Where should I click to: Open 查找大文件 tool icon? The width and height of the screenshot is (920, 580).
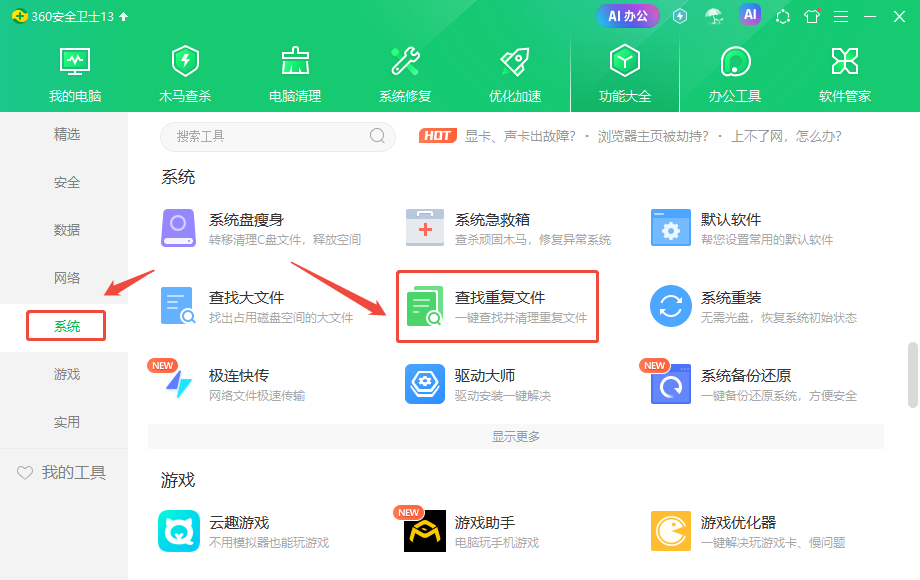click(x=178, y=306)
